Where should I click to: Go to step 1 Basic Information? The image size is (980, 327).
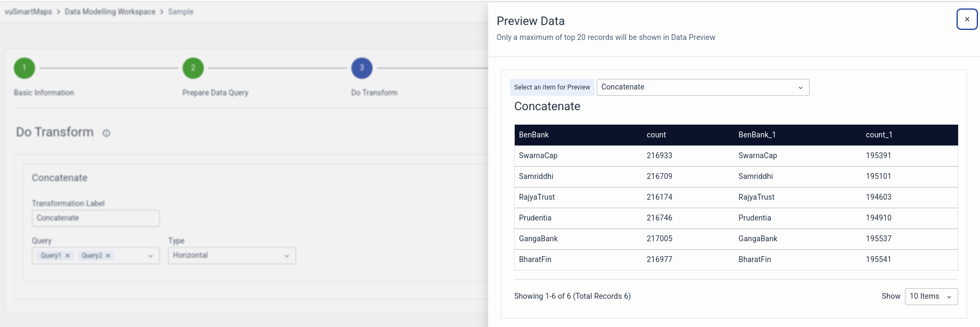(x=24, y=68)
